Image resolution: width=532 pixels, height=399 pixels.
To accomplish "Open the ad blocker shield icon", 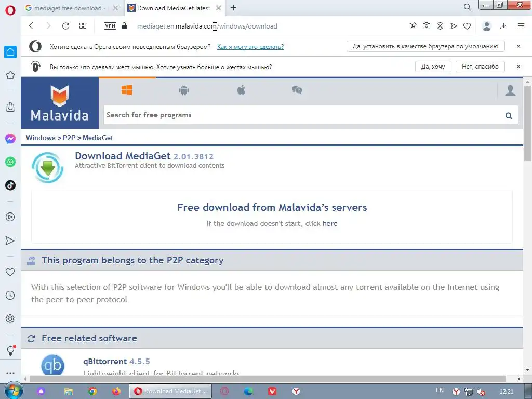I will tap(440, 26).
